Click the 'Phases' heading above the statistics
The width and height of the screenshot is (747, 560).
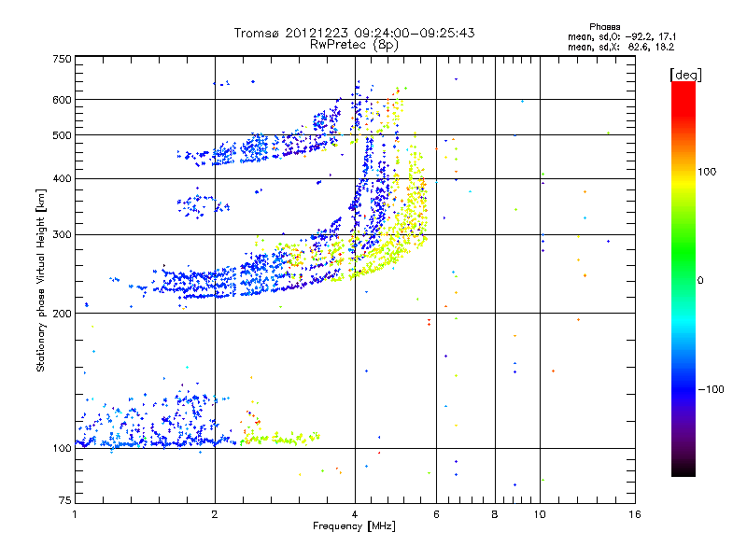point(604,27)
